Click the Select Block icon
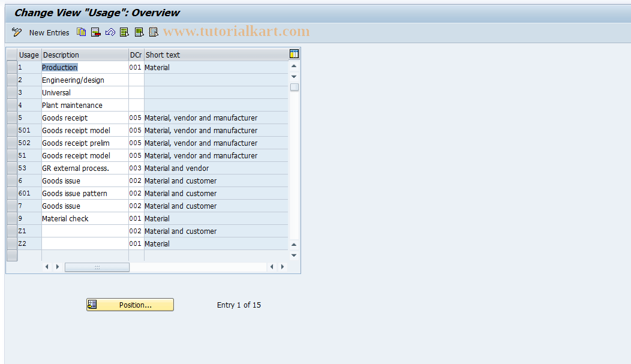Viewport: 631px width, 364px height. [x=139, y=32]
